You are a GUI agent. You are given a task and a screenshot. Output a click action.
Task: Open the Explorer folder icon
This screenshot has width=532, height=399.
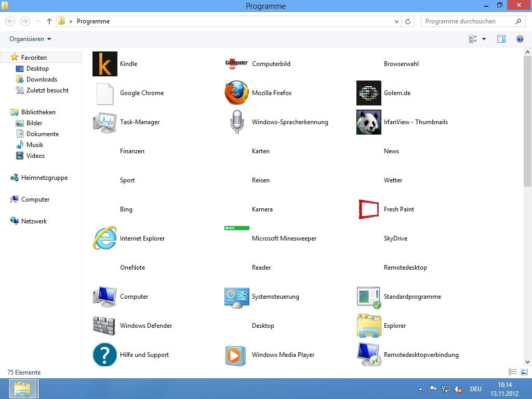pyautogui.click(x=369, y=326)
